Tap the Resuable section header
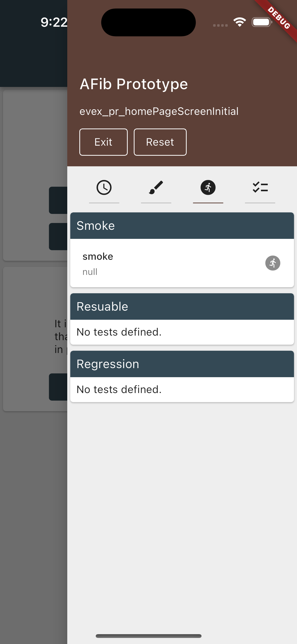297x644 pixels. (x=182, y=307)
